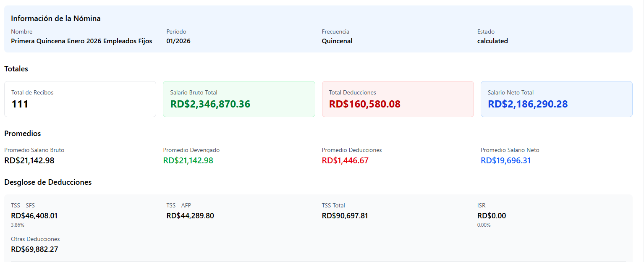This screenshot has width=644, height=262.
Task: Click the payroll name 'Primera Quincena Enero 2026'
Action: click(x=81, y=41)
